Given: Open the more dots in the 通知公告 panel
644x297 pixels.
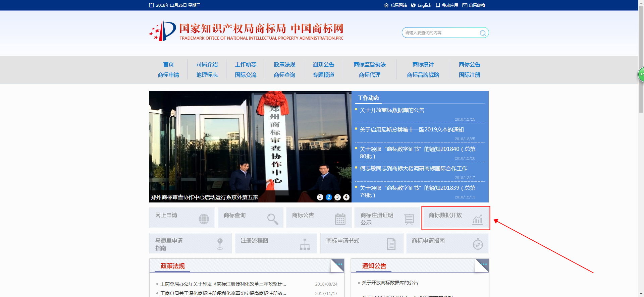Looking at the screenshot, I should [x=483, y=264].
